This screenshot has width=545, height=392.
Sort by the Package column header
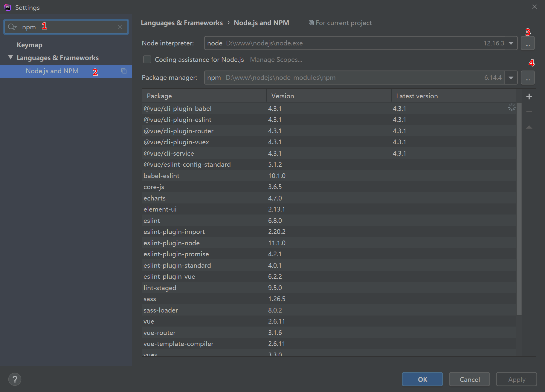point(204,96)
